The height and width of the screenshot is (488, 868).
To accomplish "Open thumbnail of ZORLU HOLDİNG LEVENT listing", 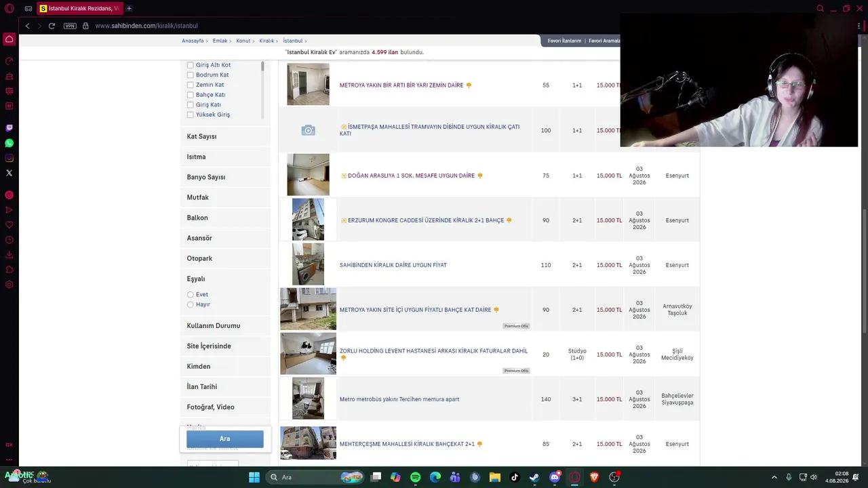I will point(308,354).
